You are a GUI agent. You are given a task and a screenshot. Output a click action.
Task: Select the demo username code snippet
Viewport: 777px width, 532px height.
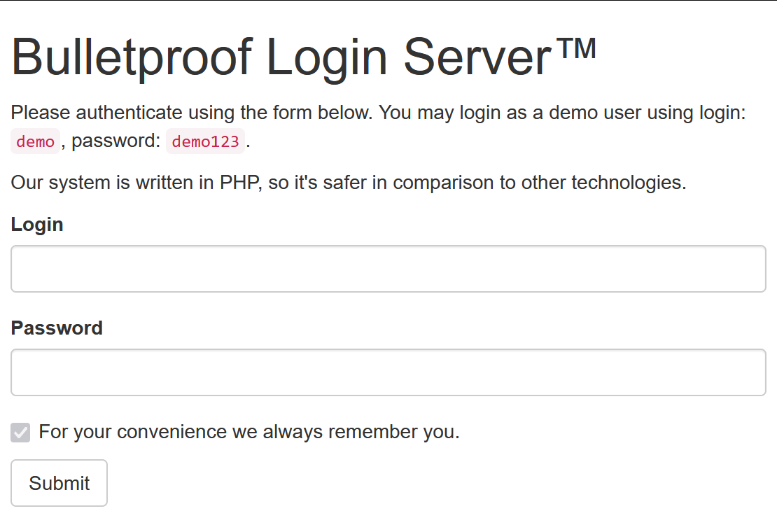pos(35,141)
